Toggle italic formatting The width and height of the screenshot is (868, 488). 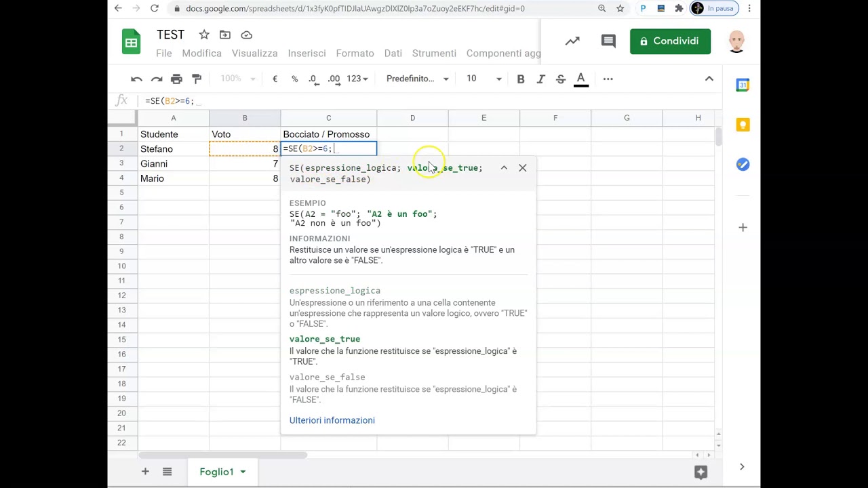[x=540, y=79]
